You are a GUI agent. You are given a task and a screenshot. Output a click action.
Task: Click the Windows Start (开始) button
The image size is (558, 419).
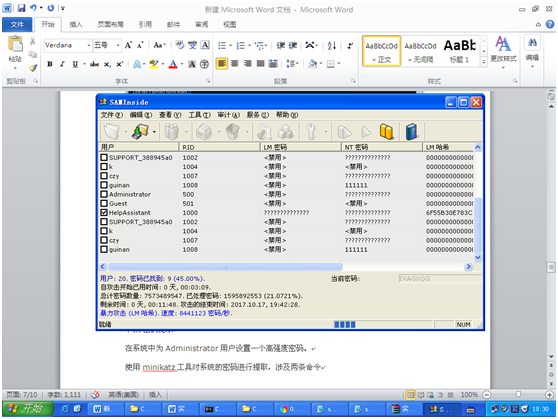28,409
